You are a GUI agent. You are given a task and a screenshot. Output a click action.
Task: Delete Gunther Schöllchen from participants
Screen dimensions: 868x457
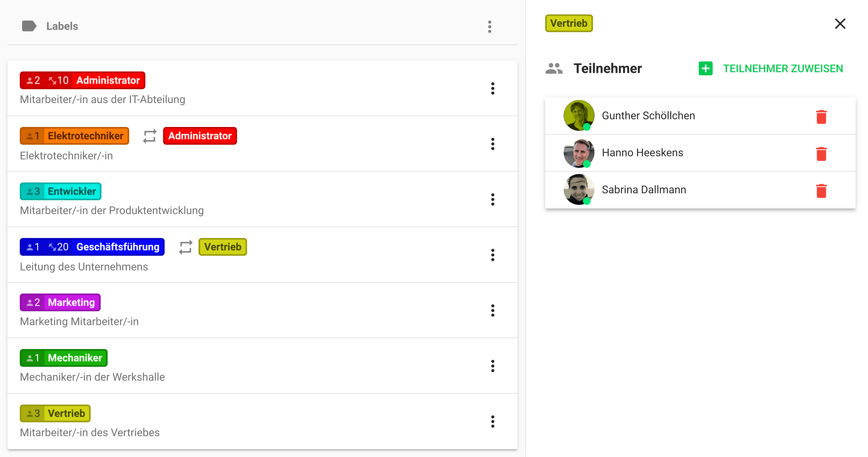821,117
